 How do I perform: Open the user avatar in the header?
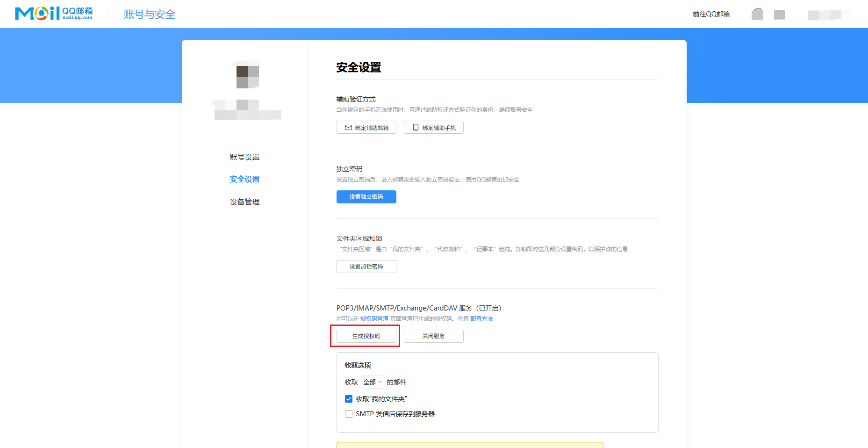coord(757,14)
